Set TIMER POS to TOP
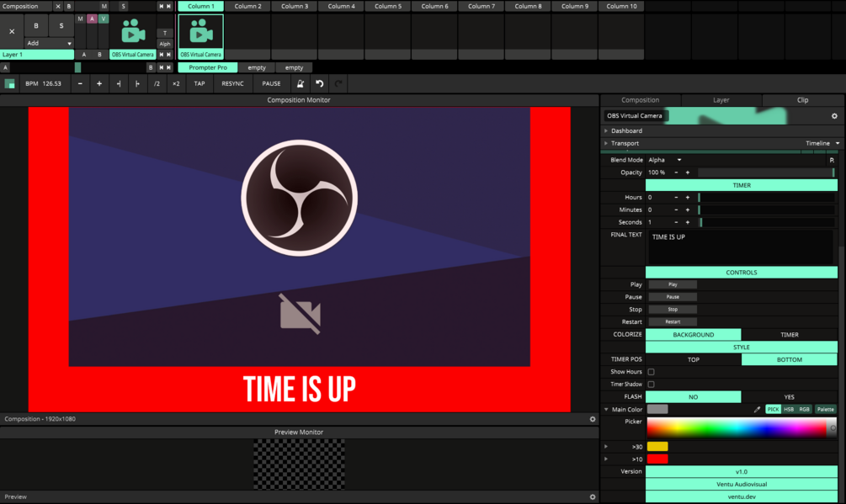The width and height of the screenshot is (846, 504). tap(694, 359)
